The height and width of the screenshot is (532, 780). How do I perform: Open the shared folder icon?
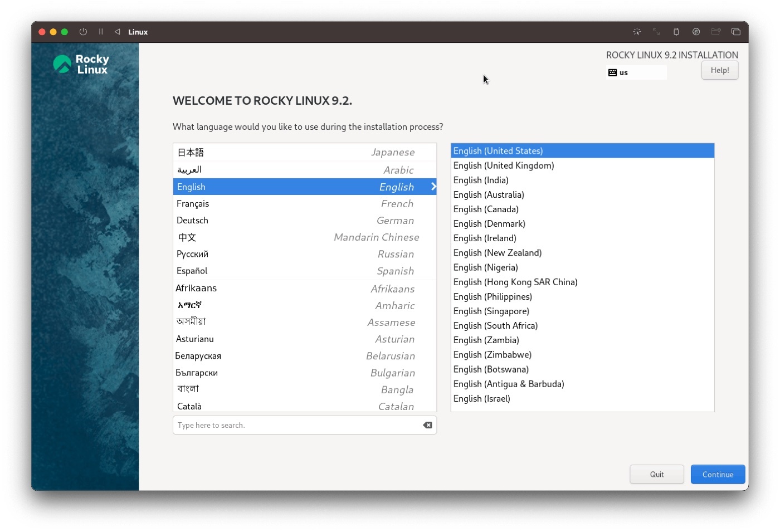716,32
